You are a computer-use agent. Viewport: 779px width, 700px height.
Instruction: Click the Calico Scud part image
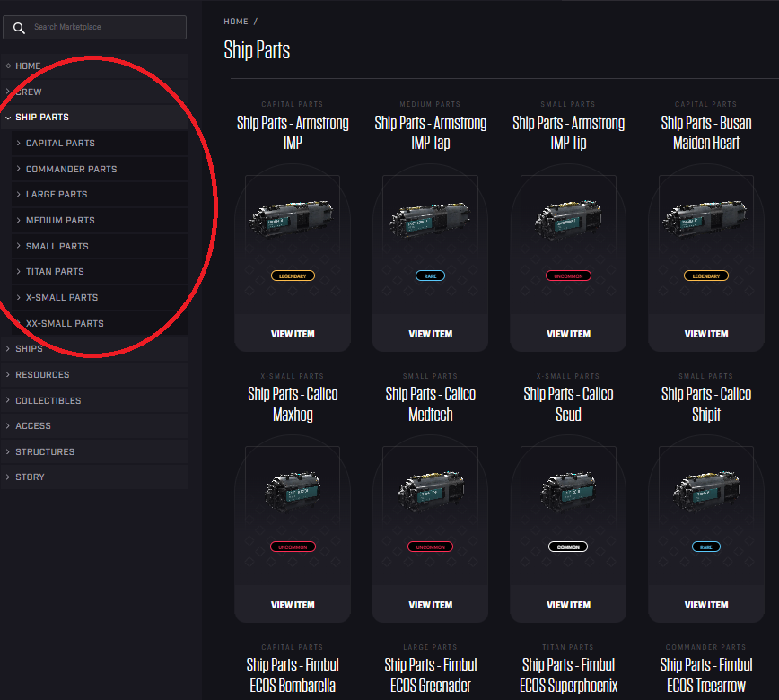(568, 490)
